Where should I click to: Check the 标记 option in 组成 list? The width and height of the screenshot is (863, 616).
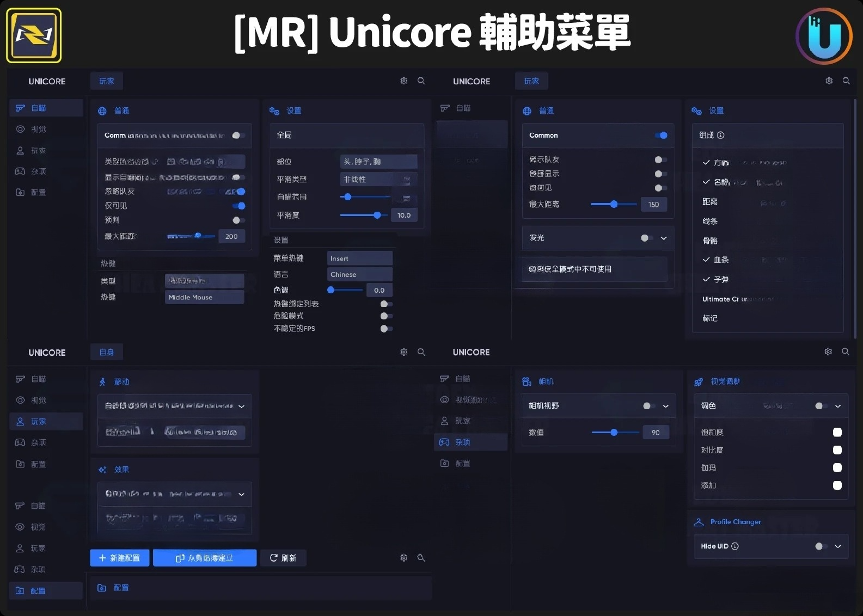(710, 318)
